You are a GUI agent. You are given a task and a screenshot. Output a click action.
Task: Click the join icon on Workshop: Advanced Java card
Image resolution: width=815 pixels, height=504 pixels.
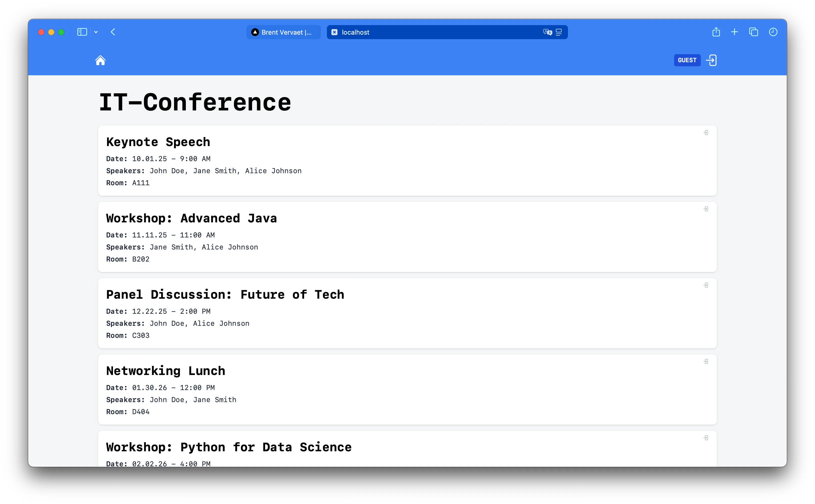coord(706,209)
